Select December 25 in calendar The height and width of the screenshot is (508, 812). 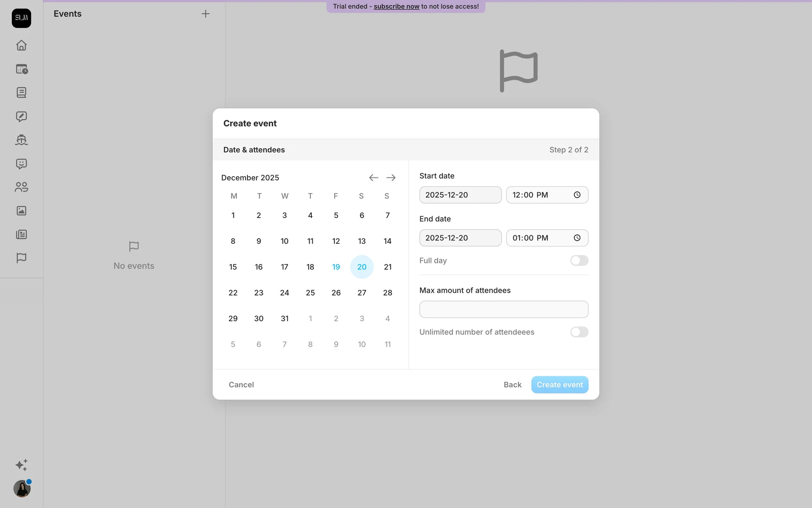(x=310, y=293)
